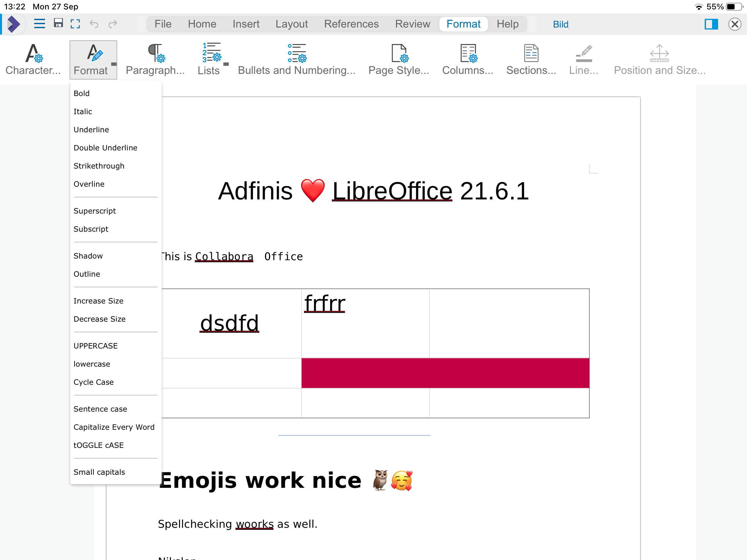This screenshot has height=560, width=747.
Task: Apply Shadow text effect
Action: pos(116,256)
